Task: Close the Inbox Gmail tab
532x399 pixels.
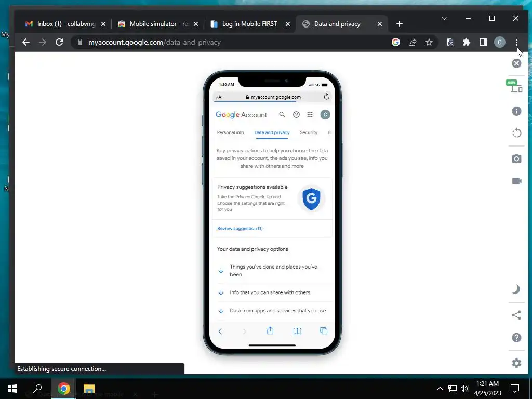Action: click(x=103, y=24)
